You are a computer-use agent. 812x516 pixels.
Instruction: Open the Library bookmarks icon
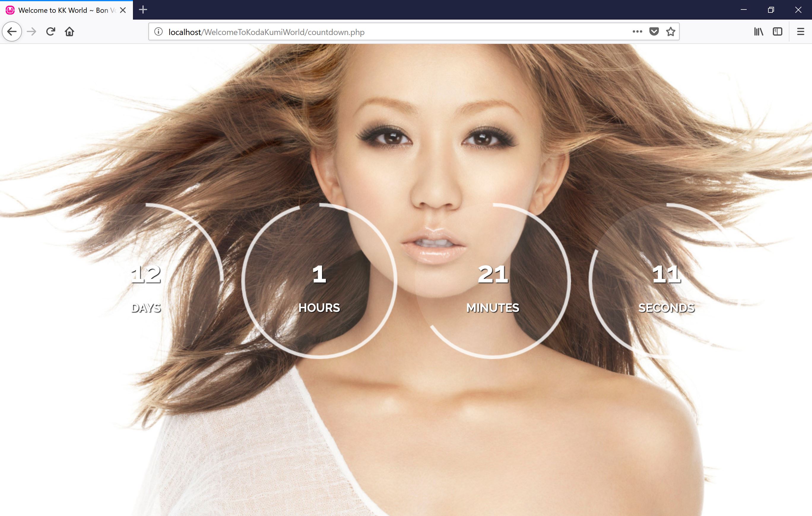tap(759, 32)
